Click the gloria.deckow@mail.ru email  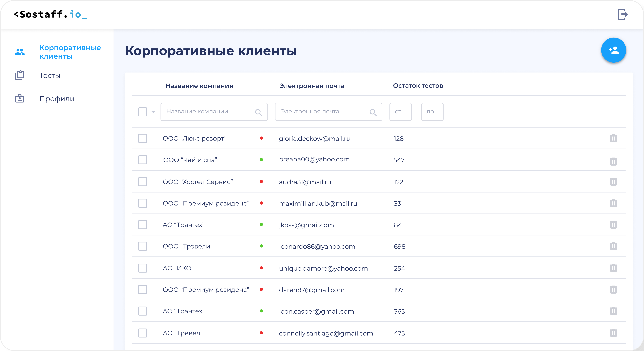coord(314,139)
